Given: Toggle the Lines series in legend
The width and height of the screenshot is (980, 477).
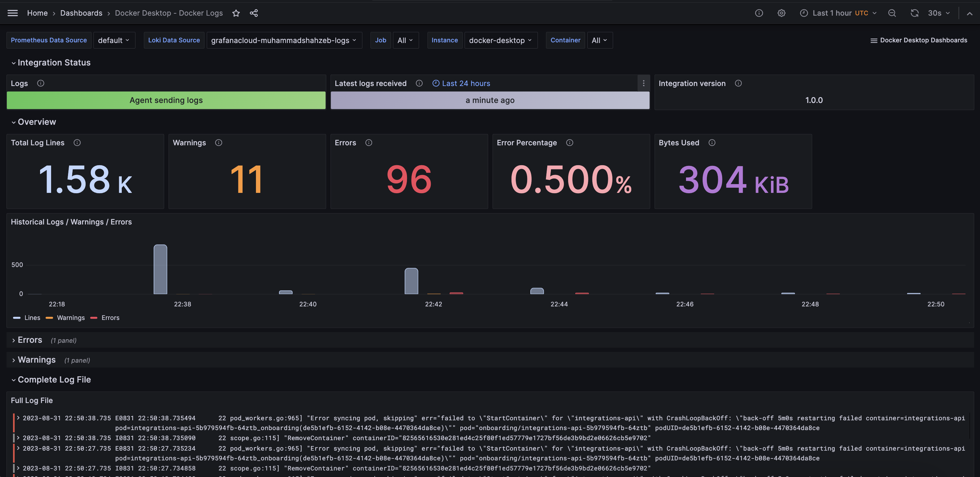Looking at the screenshot, I should point(32,317).
